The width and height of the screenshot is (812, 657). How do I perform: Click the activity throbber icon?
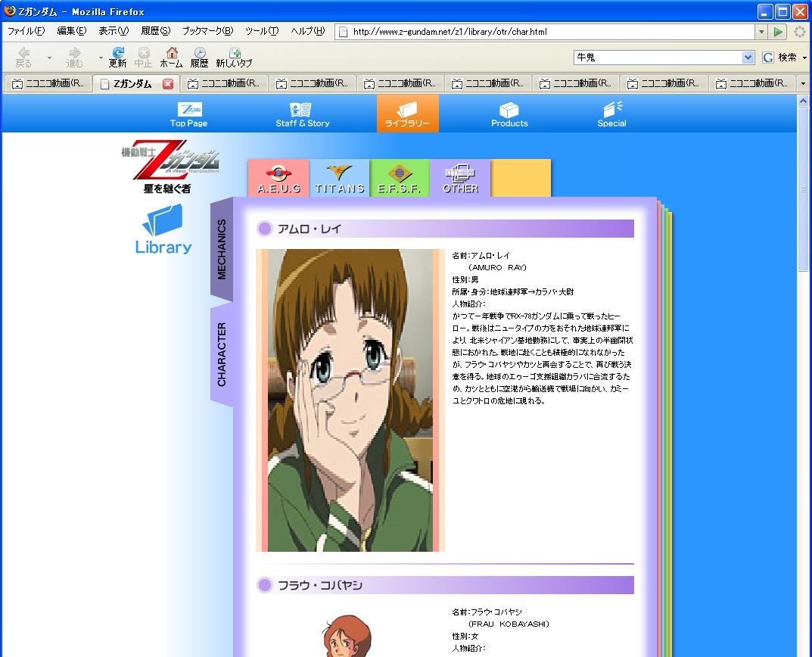point(800,32)
